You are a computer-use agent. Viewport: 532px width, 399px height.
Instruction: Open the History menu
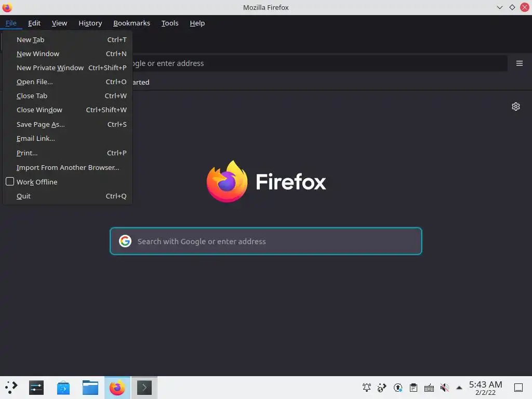coord(90,23)
